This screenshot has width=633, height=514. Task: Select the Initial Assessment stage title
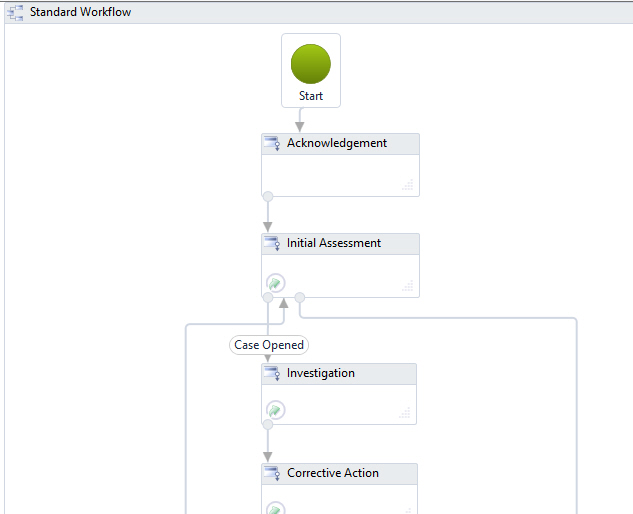(x=333, y=243)
